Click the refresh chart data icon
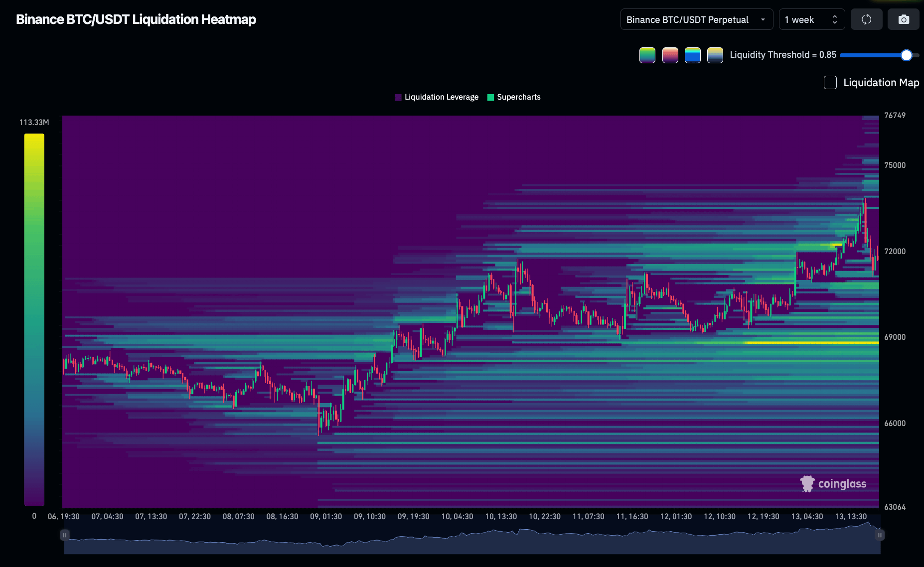Screen dimensions: 924x567 coord(866,19)
